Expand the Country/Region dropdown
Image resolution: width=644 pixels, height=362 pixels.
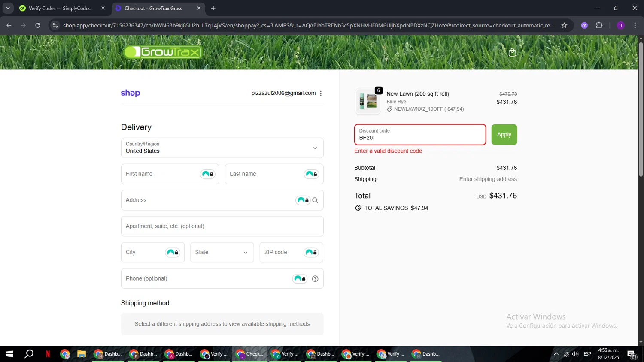[x=222, y=148]
